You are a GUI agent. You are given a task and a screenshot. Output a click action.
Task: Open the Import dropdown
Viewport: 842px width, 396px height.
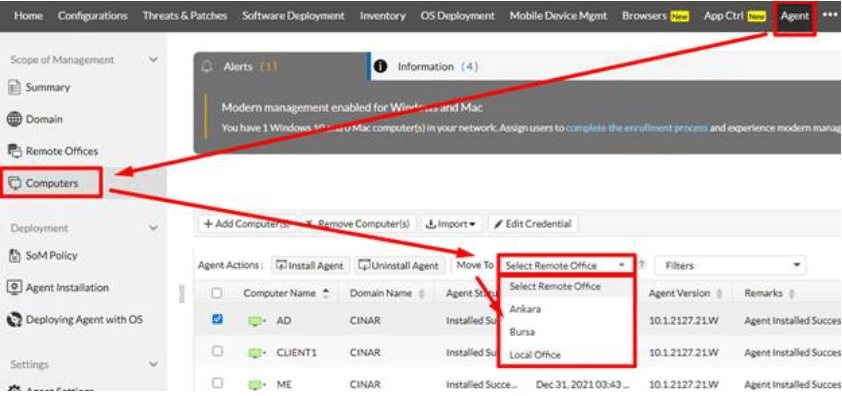pos(451,224)
